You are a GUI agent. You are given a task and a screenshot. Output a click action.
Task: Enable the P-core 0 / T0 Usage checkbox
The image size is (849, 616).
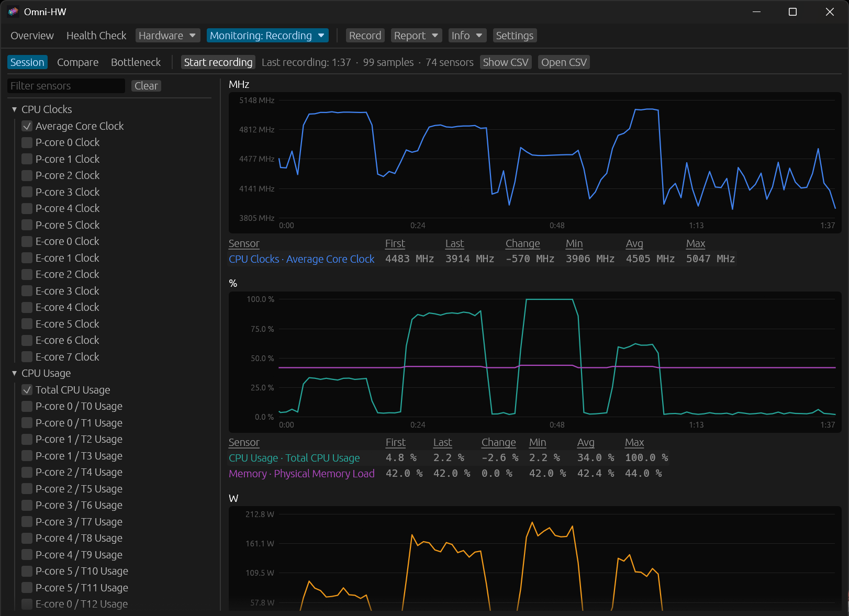[x=27, y=406]
